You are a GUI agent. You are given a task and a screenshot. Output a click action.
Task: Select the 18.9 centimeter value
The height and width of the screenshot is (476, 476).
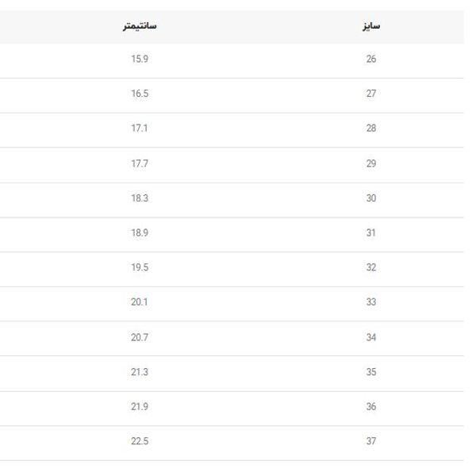point(140,233)
